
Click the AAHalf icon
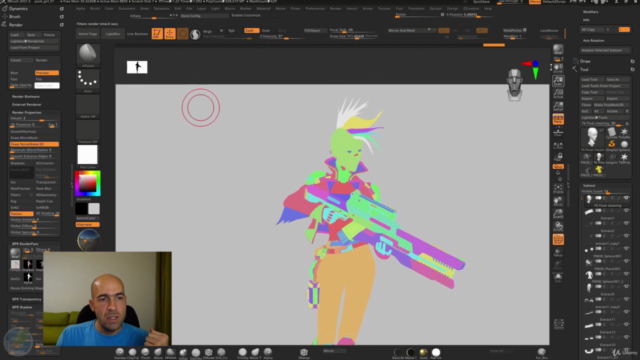pos(558,107)
